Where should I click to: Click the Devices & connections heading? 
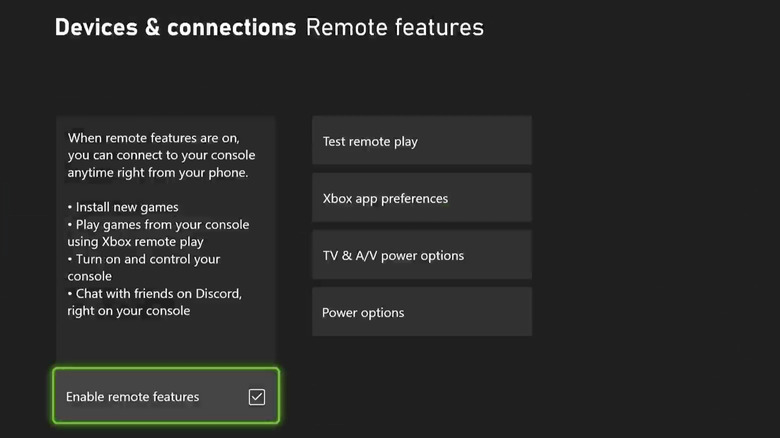pyautogui.click(x=175, y=27)
